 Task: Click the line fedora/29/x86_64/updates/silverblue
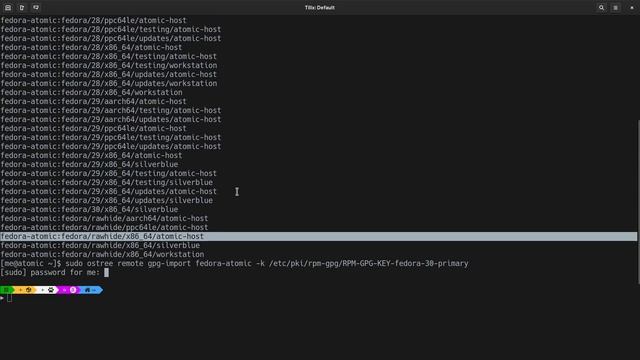tap(107, 200)
